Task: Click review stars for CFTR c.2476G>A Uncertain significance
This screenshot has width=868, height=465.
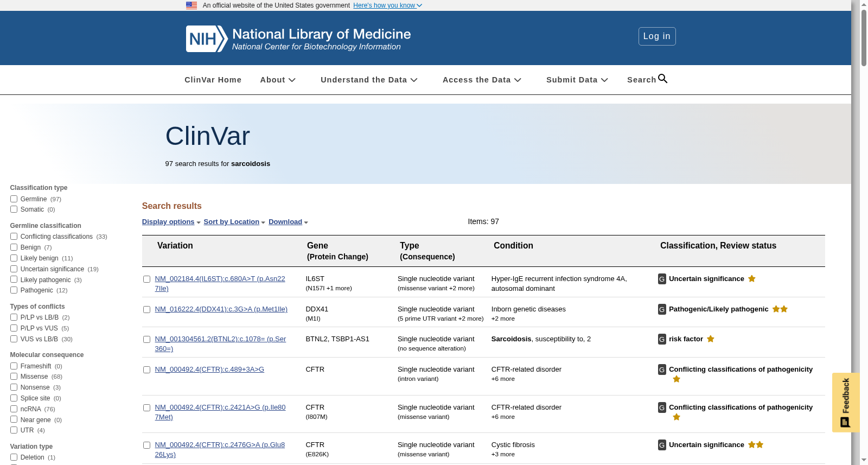Action: pyautogui.click(x=756, y=444)
